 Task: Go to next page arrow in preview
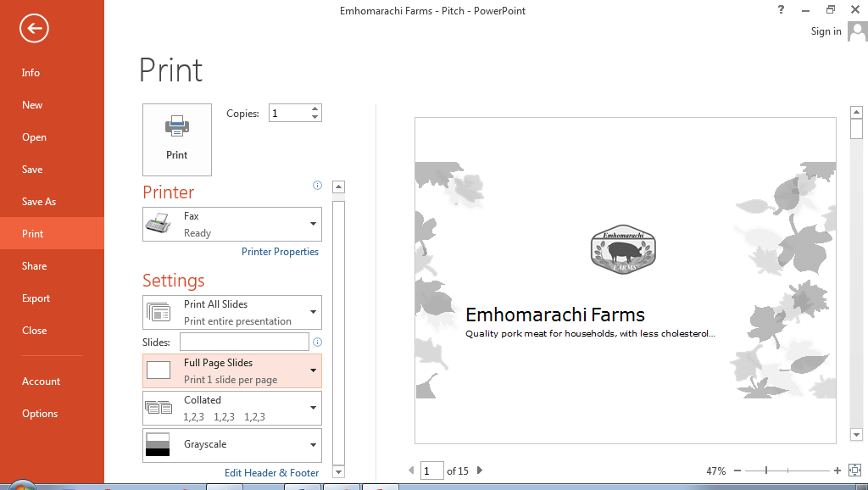[x=480, y=470]
